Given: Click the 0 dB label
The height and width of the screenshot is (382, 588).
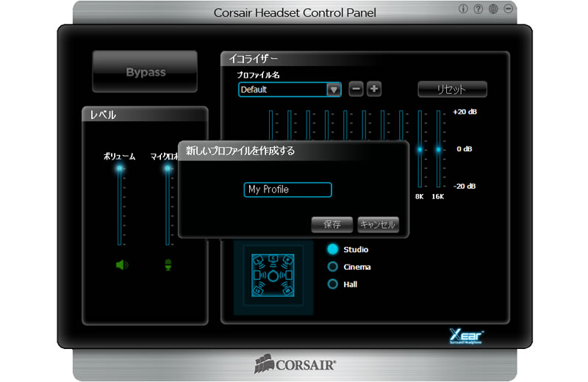Looking at the screenshot, I should (x=465, y=149).
